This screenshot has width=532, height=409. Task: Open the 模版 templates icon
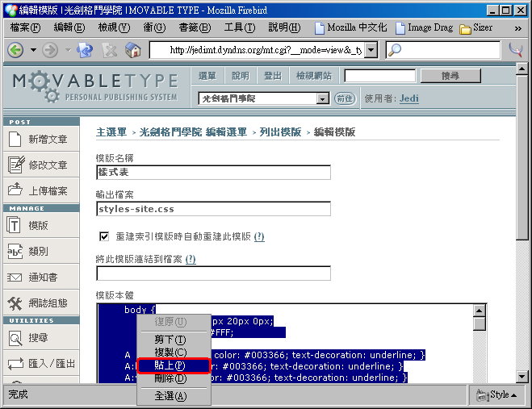pos(14,225)
